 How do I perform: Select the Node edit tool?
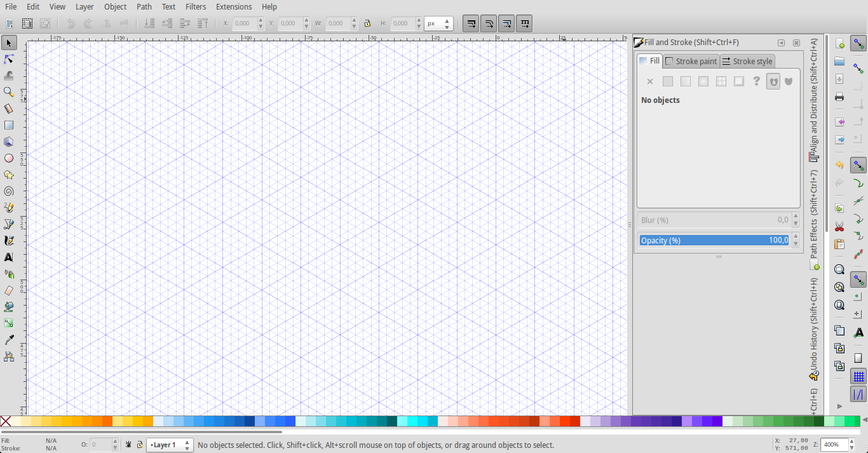pos(9,59)
